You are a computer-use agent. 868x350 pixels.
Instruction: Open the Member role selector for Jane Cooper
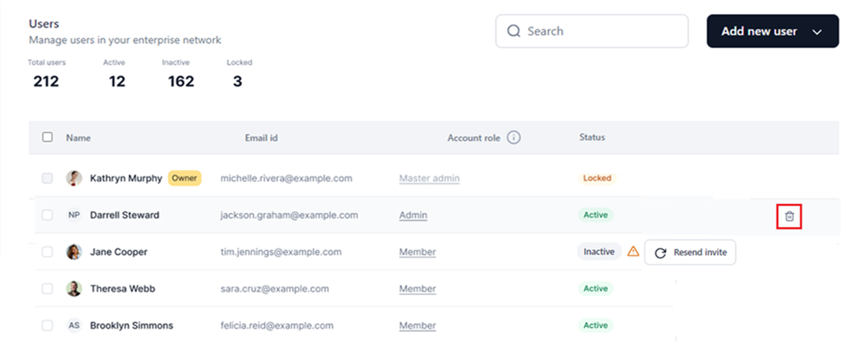[418, 252]
